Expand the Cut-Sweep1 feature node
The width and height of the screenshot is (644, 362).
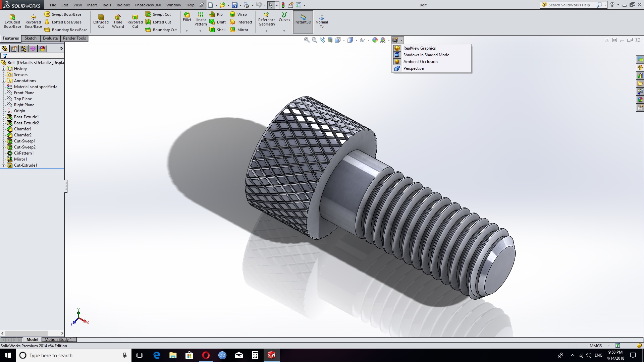(x=4, y=141)
